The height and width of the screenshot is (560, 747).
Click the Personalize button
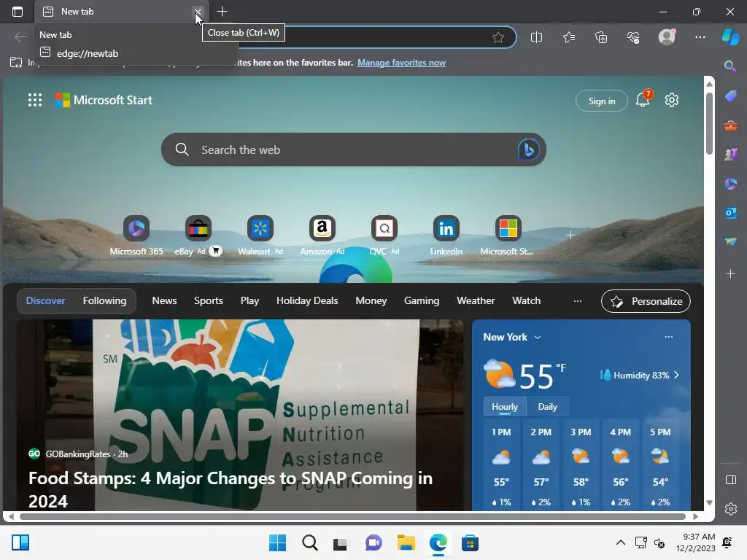(x=646, y=301)
